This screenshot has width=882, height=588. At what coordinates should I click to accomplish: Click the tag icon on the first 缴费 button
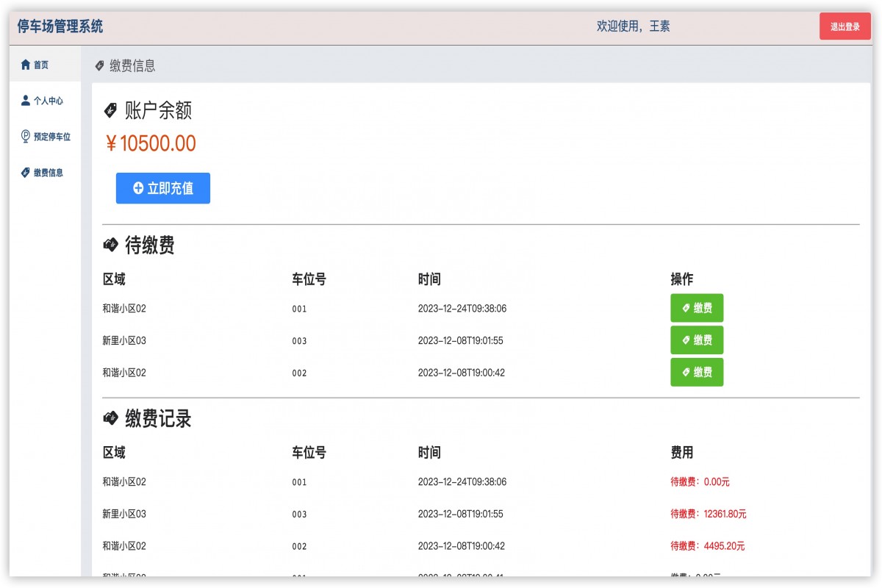pos(684,308)
